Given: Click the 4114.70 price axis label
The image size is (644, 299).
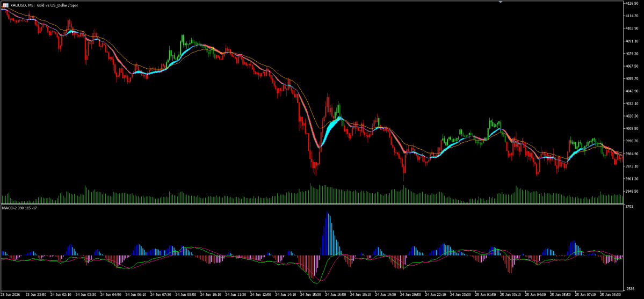Looking at the screenshot, I should (x=631, y=16).
